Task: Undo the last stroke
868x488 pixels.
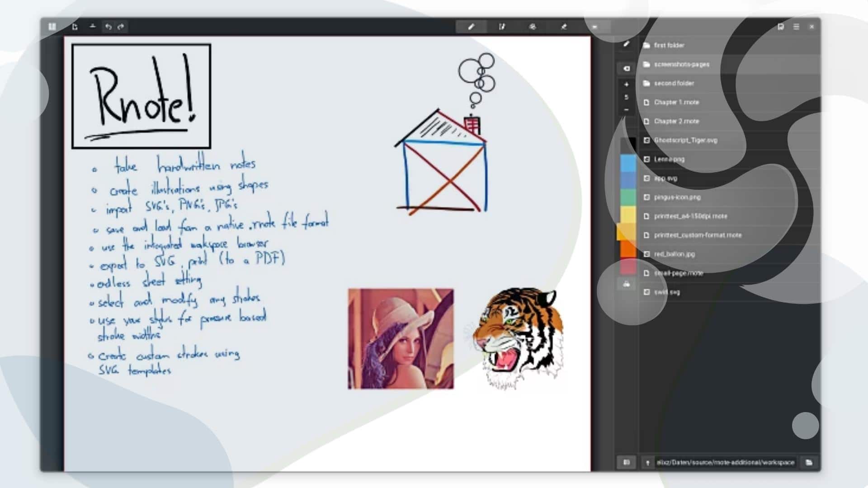Action: 108,27
